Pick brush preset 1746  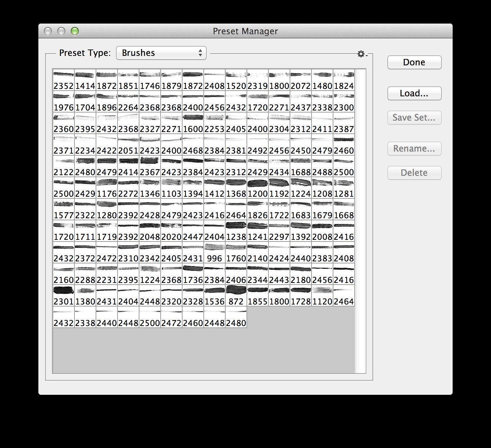click(x=150, y=80)
